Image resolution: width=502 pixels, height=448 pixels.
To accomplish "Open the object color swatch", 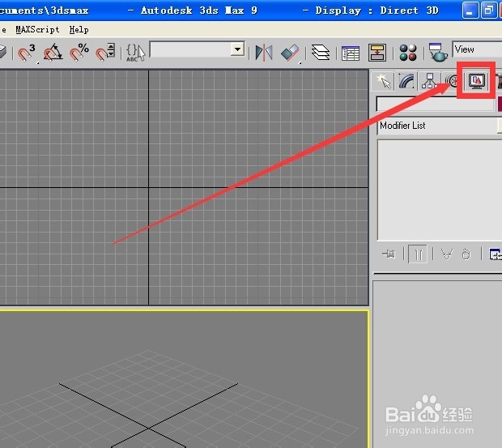I will [x=500, y=104].
